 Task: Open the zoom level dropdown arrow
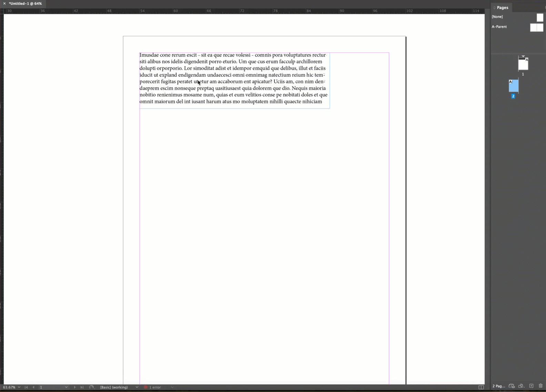pos(19,387)
